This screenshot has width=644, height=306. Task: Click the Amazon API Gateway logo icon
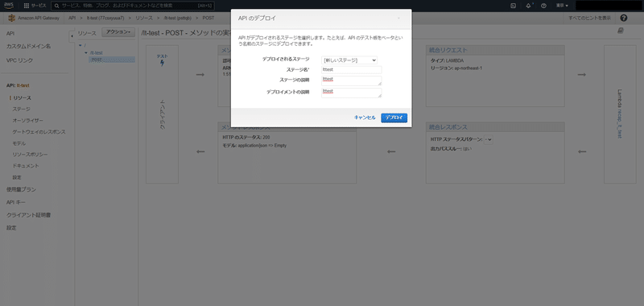coord(11,18)
